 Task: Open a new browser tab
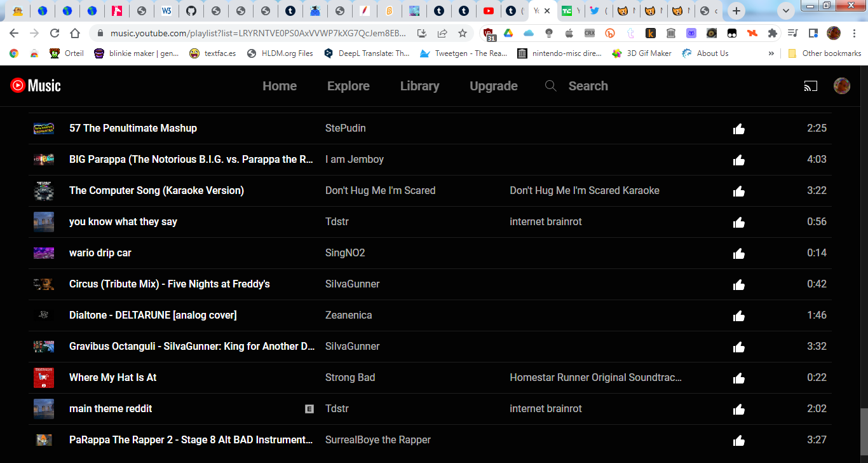[736, 11]
